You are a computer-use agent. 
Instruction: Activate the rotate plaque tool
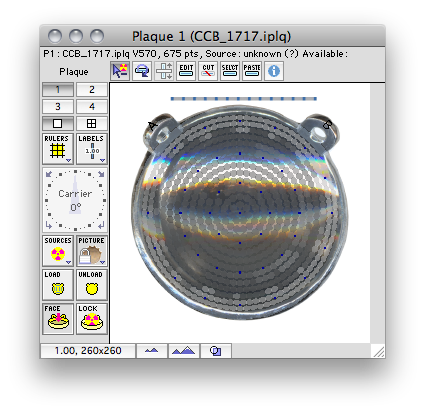[x=142, y=71]
